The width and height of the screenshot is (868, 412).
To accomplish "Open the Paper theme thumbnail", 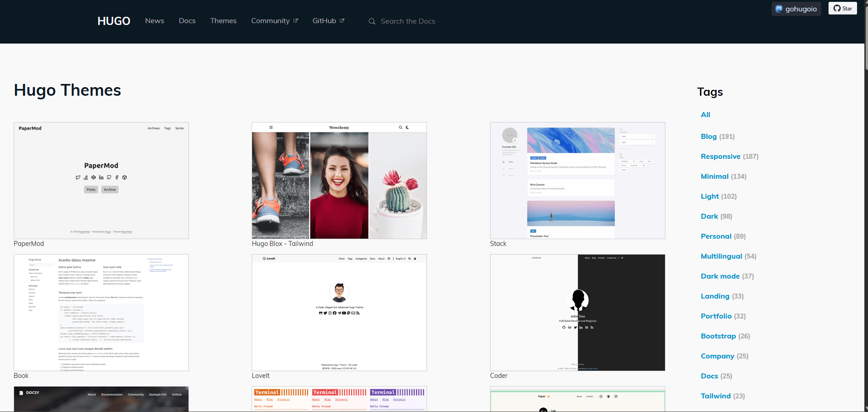I will click(x=578, y=399).
